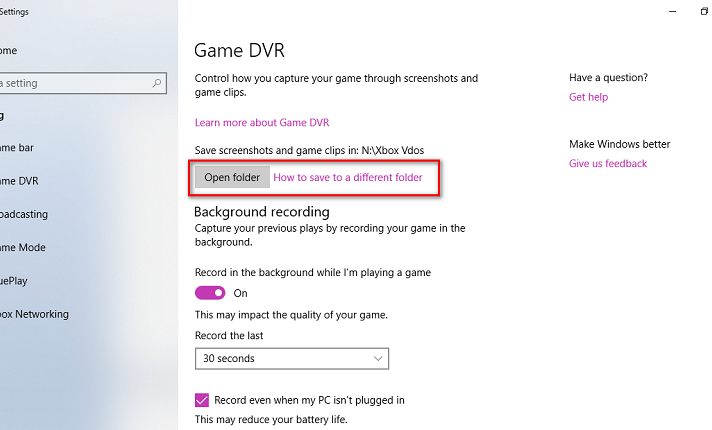The height and width of the screenshot is (430, 712).
Task: Open the Learn more about Game DVR link
Action: [x=262, y=123]
